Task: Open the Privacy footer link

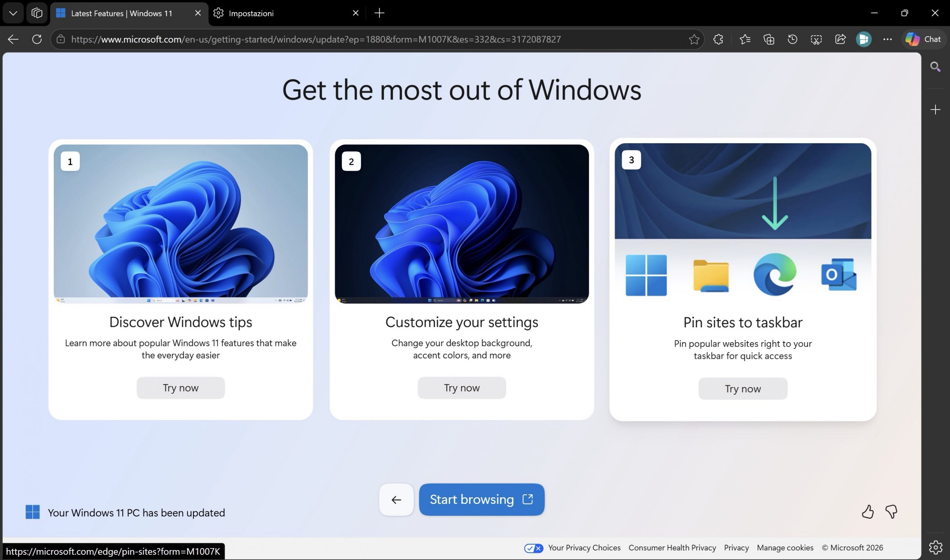Action: pyautogui.click(x=737, y=548)
